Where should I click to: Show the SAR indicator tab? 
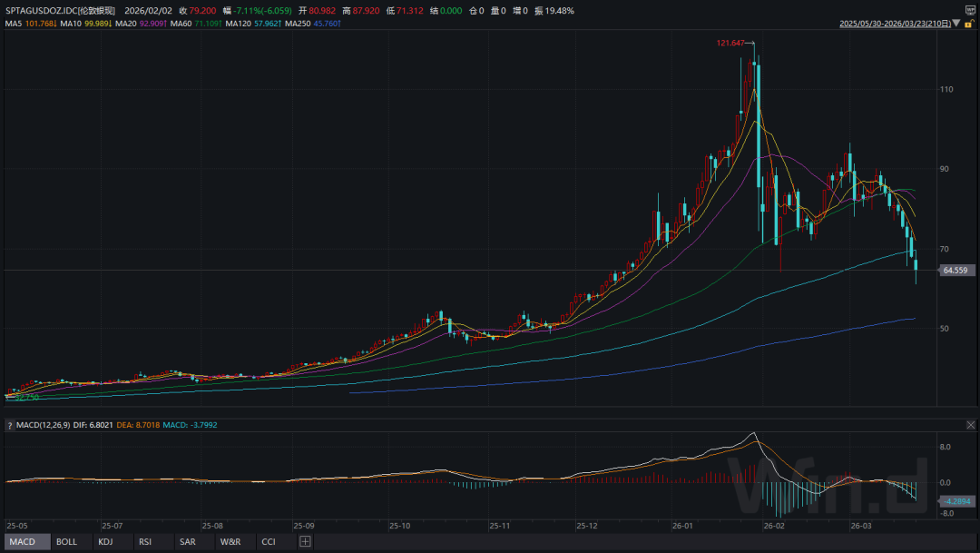187,542
